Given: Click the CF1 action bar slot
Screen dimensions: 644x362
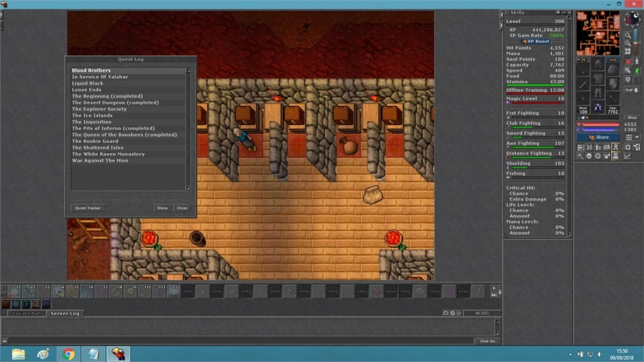Looking at the screenshot, I should point(173,291).
